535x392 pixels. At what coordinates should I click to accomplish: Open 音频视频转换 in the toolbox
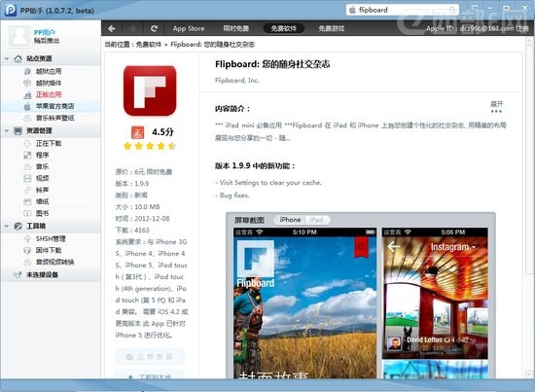click(54, 262)
